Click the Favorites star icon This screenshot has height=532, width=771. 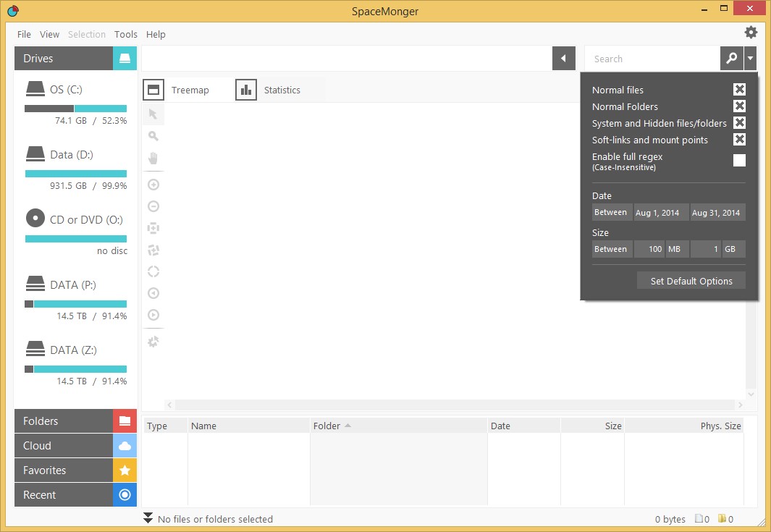125,470
